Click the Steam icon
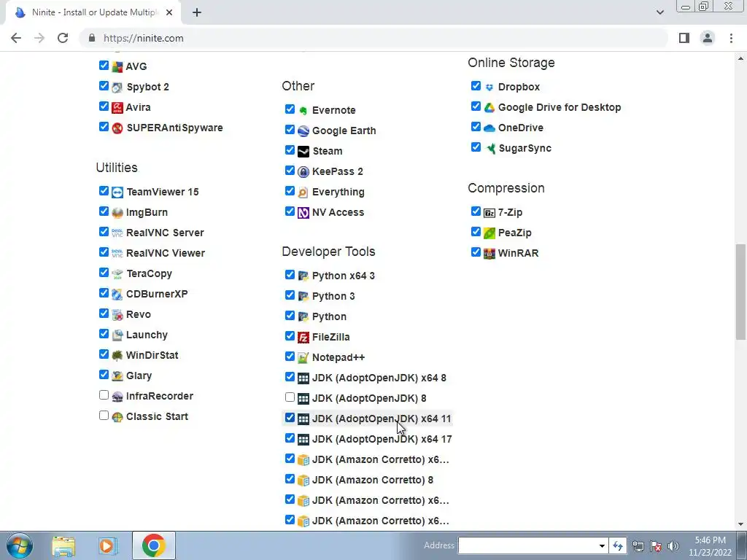The image size is (747, 560). pyautogui.click(x=303, y=152)
